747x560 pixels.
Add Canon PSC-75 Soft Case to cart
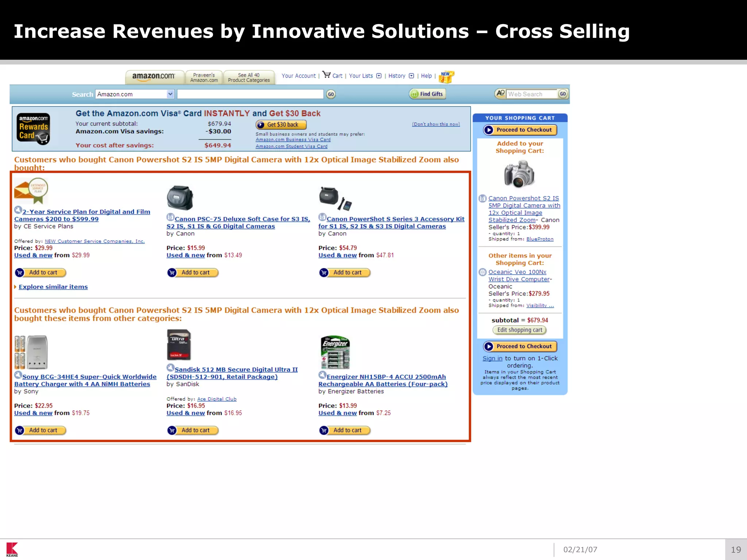pos(193,272)
